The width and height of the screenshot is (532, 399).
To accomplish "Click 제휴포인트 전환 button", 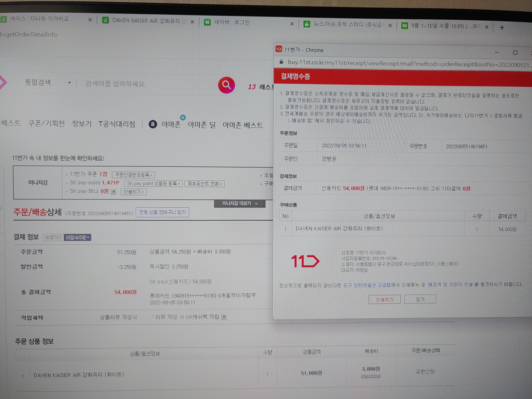I will [x=204, y=184].
